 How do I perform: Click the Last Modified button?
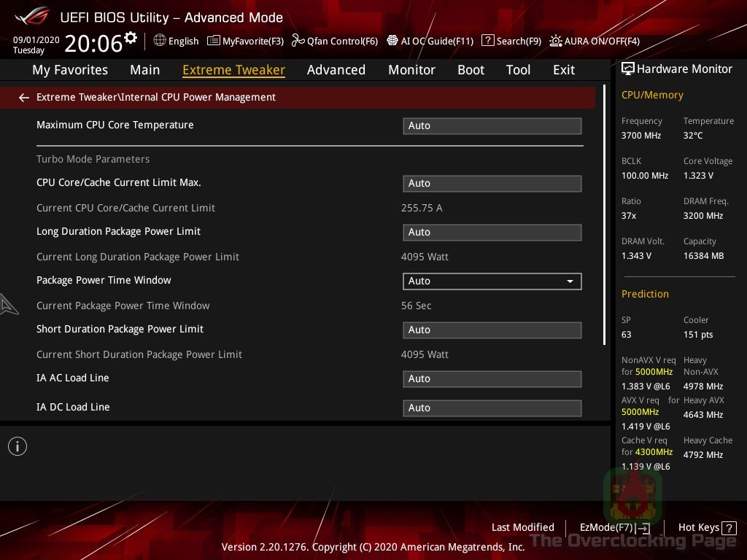coord(523,527)
